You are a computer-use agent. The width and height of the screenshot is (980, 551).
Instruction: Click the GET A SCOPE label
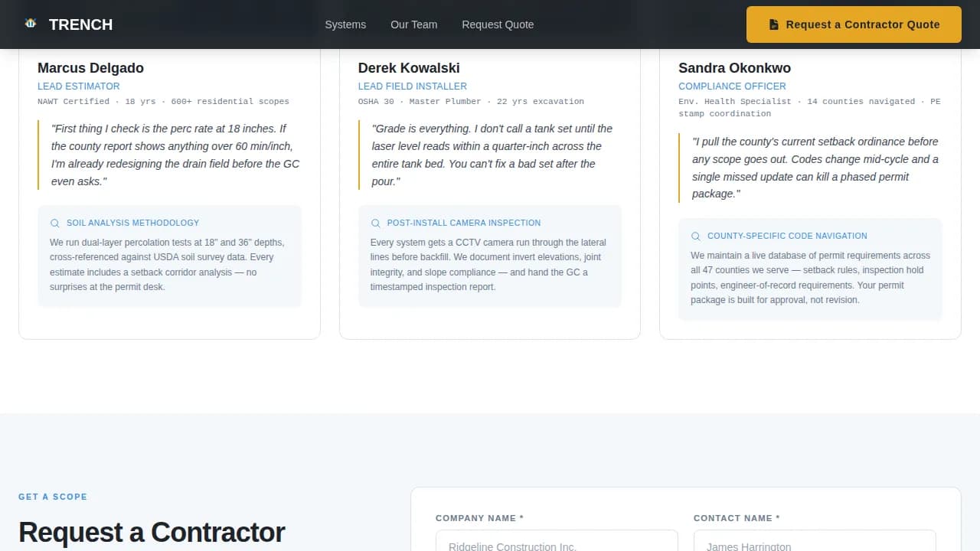coord(53,497)
